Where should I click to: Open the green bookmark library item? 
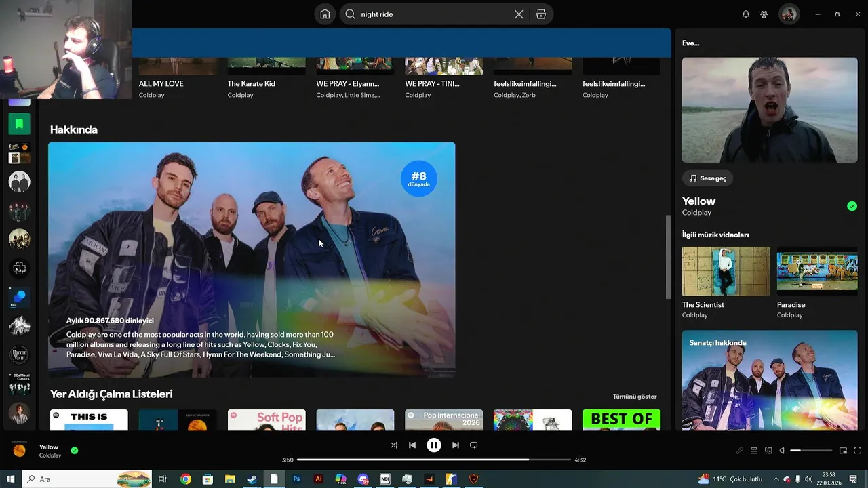pyautogui.click(x=19, y=124)
